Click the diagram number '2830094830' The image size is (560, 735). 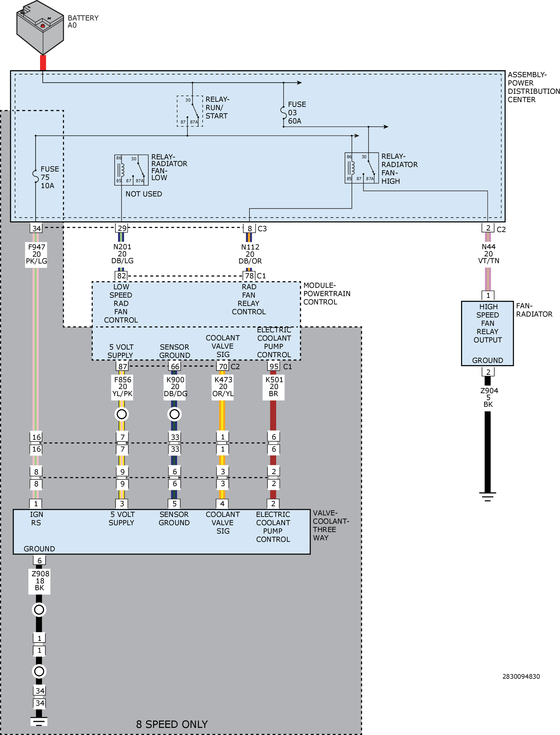pos(521,676)
